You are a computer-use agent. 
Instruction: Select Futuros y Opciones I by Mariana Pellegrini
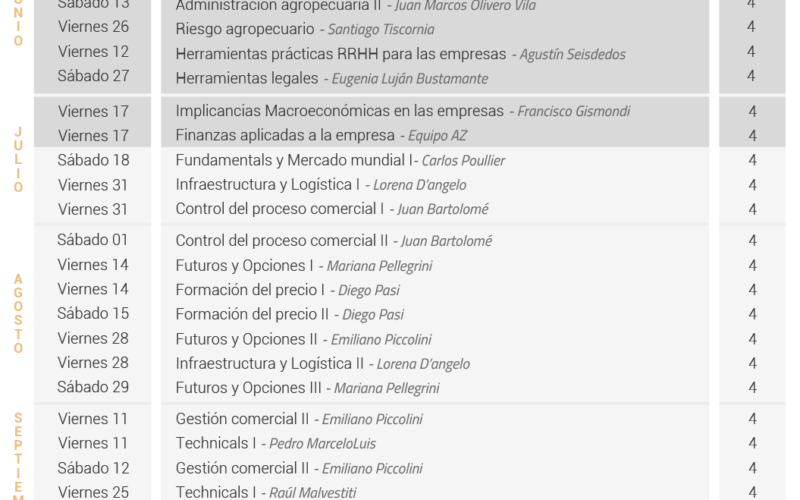click(304, 266)
